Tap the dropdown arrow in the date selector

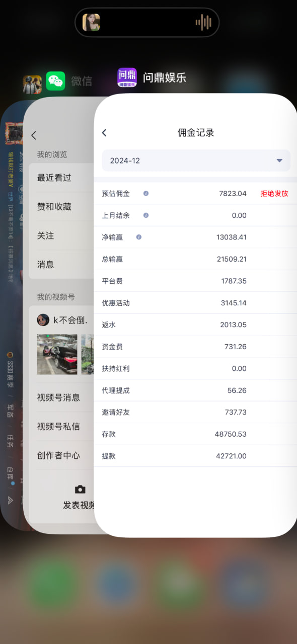pyautogui.click(x=279, y=160)
